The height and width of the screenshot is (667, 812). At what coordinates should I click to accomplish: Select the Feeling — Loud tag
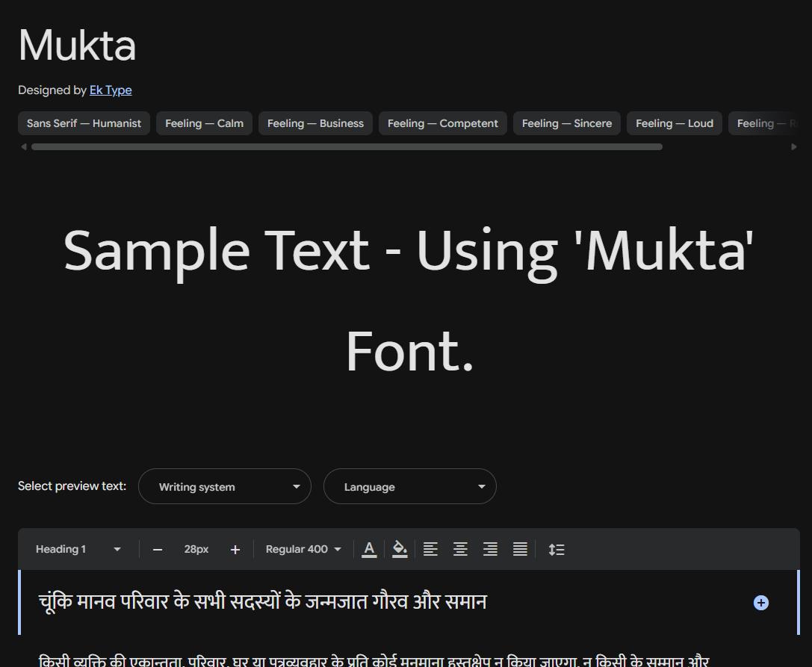point(675,123)
